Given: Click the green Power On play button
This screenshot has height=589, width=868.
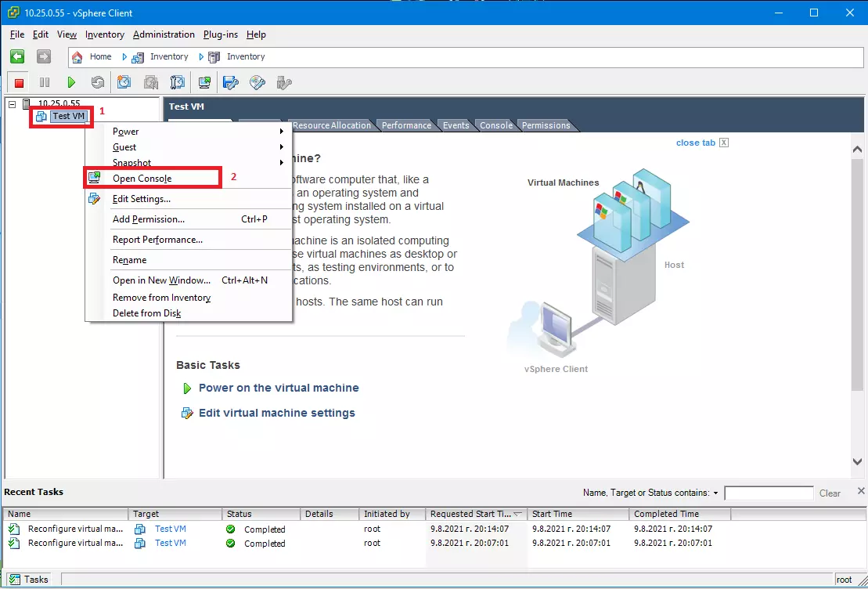Looking at the screenshot, I should [71, 82].
